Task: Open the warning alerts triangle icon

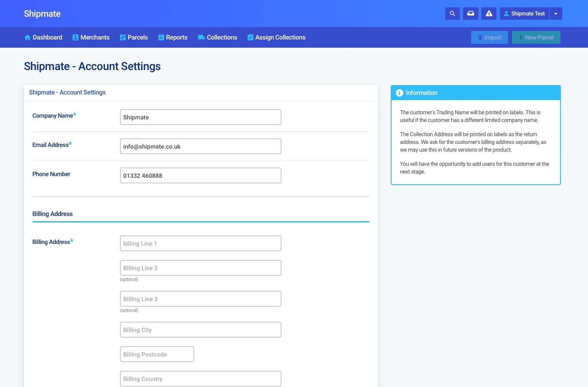Action: click(x=489, y=14)
